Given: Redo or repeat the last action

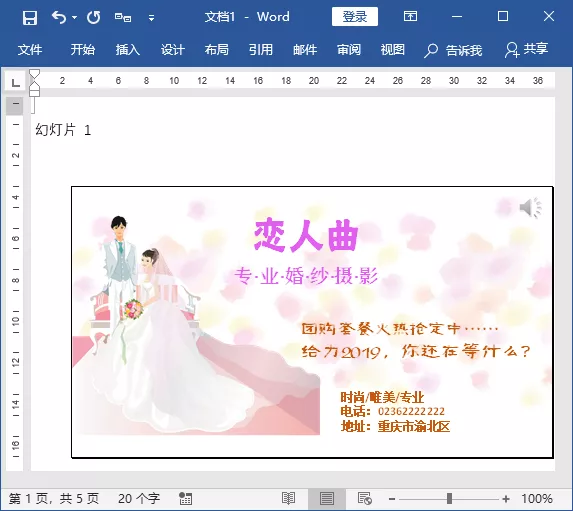Looking at the screenshot, I should (x=93, y=17).
